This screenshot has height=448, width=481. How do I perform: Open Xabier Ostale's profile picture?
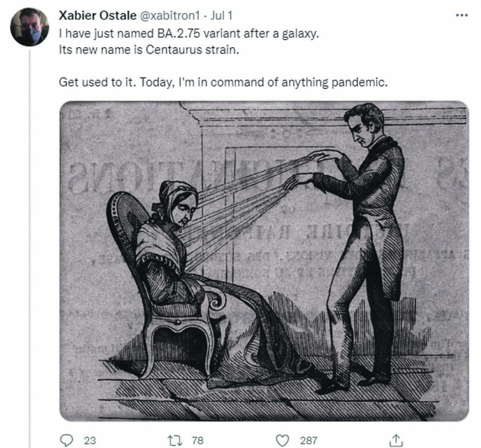(29, 27)
